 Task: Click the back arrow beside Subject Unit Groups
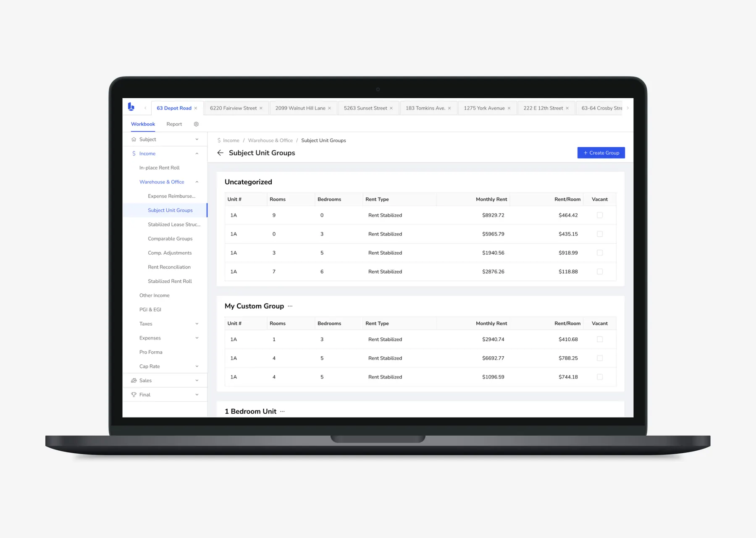click(220, 153)
